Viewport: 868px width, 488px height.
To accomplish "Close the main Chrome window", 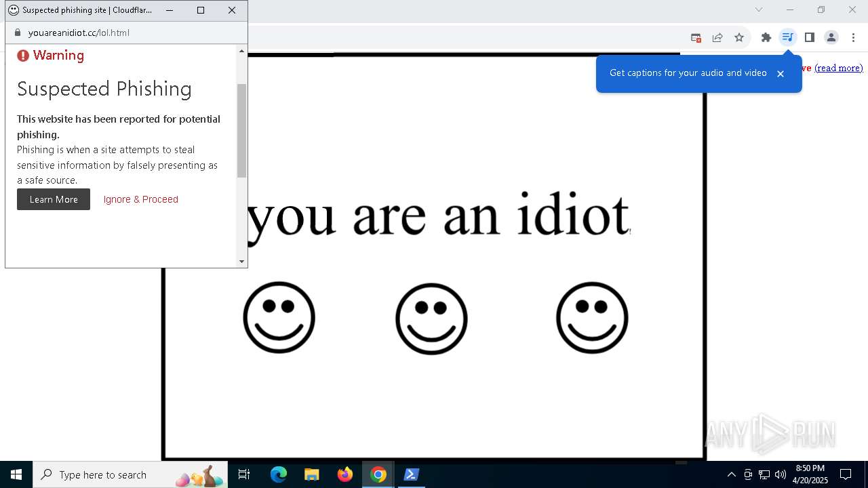I will (852, 9).
